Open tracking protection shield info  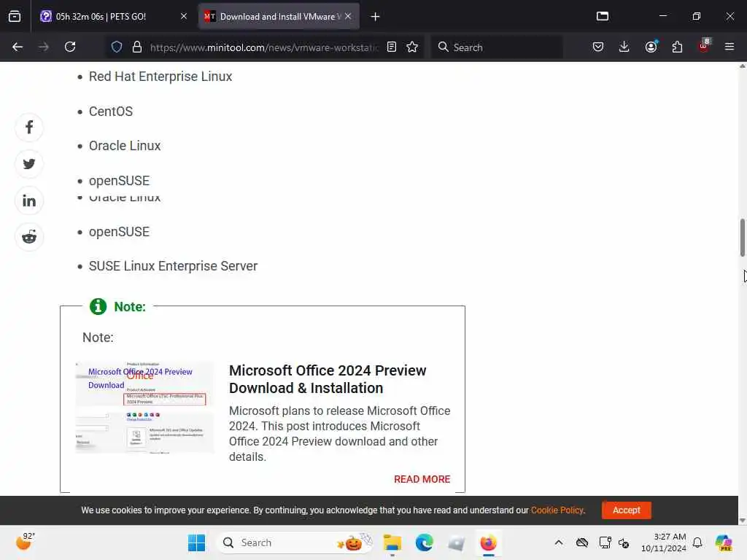point(117,47)
